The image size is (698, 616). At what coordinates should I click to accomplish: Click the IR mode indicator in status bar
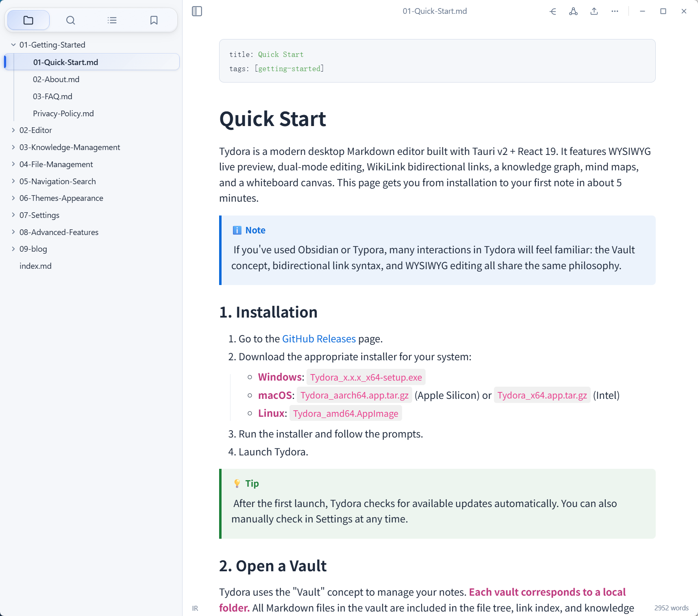pyautogui.click(x=195, y=608)
